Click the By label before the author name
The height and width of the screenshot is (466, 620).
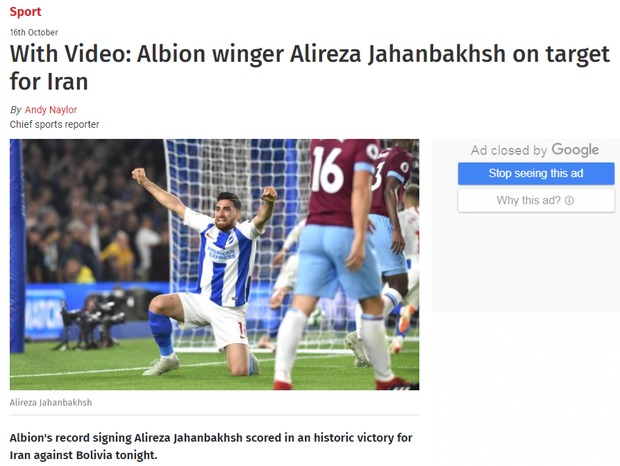click(x=15, y=110)
